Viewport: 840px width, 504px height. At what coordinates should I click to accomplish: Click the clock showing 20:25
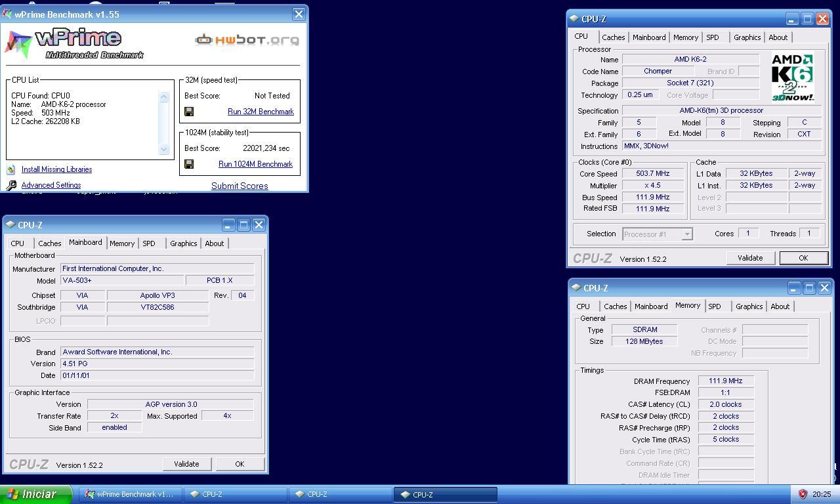[x=821, y=494]
